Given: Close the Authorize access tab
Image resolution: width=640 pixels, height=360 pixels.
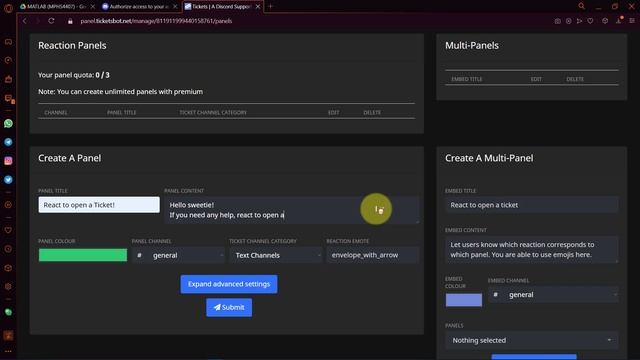Looking at the screenshot, I should [x=175, y=7].
